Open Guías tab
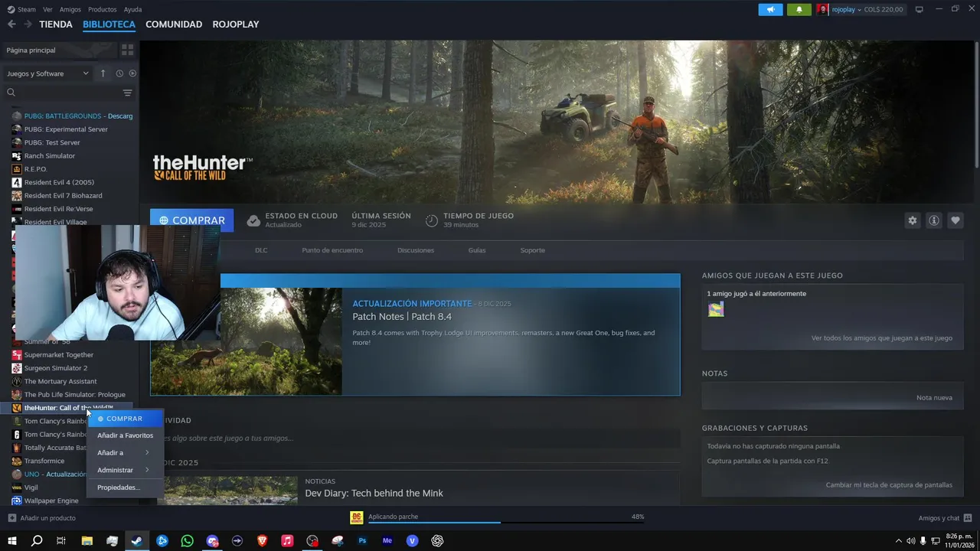The image size is (980, 551). [x=477, y=250]
